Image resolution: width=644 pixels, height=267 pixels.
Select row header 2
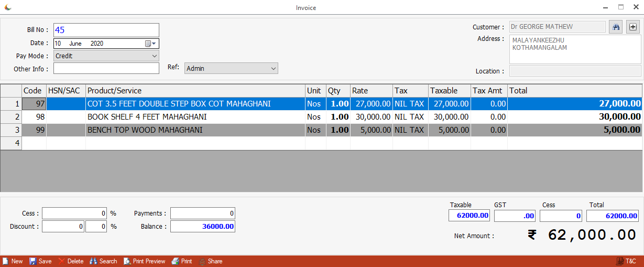click(x=11, y=117)
